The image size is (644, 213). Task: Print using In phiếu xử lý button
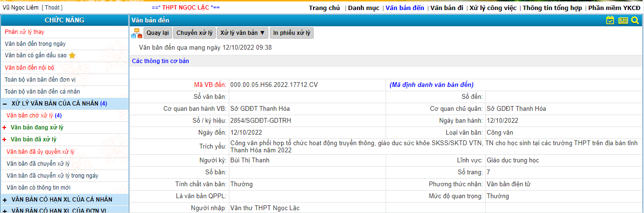coord(291,33)
